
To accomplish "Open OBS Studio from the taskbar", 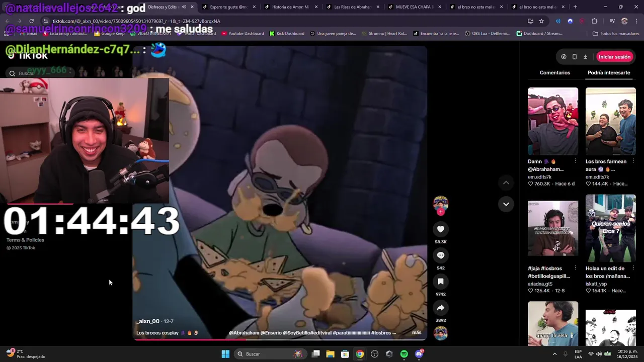I will coord(374,354).
